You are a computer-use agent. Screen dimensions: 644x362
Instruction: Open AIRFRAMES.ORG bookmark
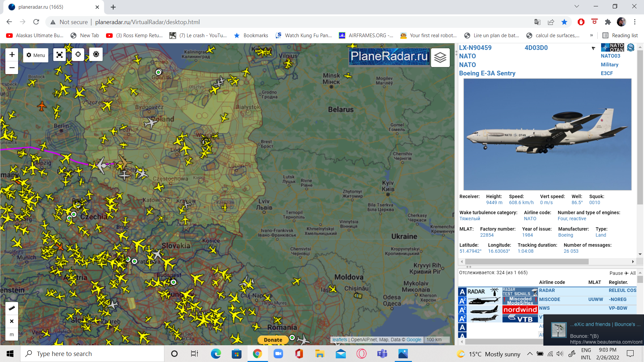pos(366,36)
